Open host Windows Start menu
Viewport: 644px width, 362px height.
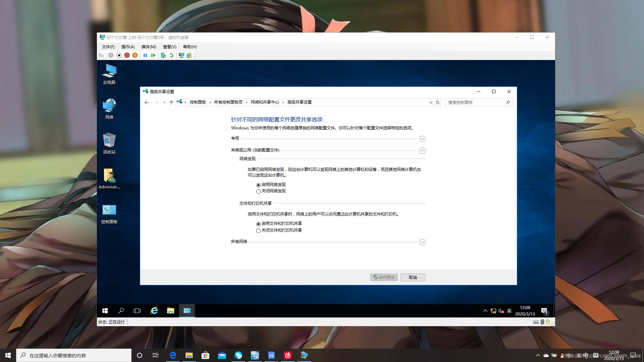8,355
